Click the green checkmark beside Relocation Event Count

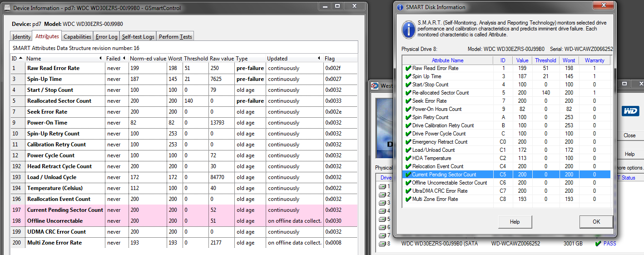[x=408, y=166]
